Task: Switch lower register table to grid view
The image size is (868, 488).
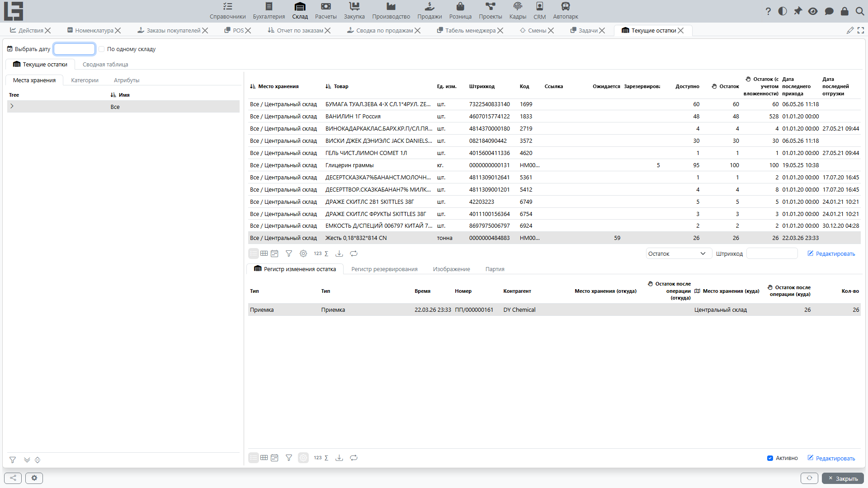Action: 264,458
